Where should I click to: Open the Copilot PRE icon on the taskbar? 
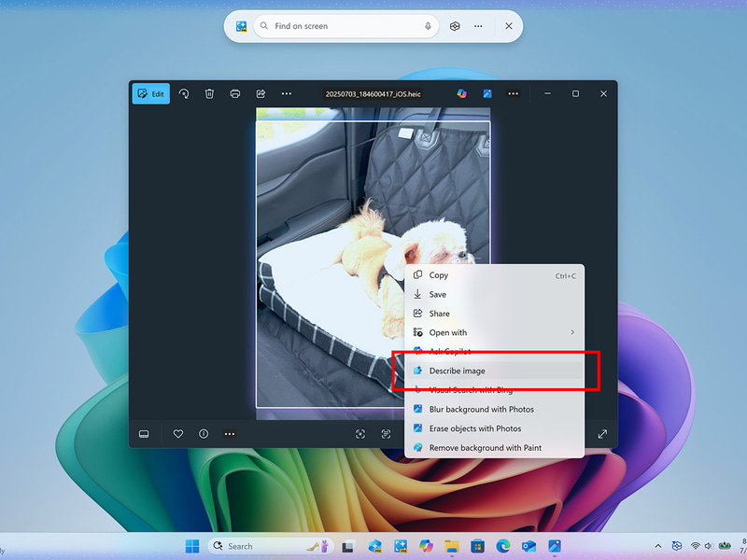[374, 546]
